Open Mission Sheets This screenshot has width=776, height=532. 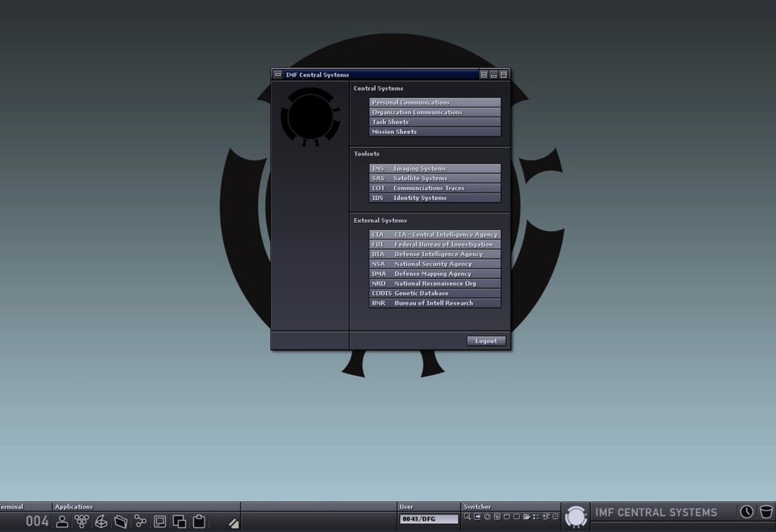435,132
